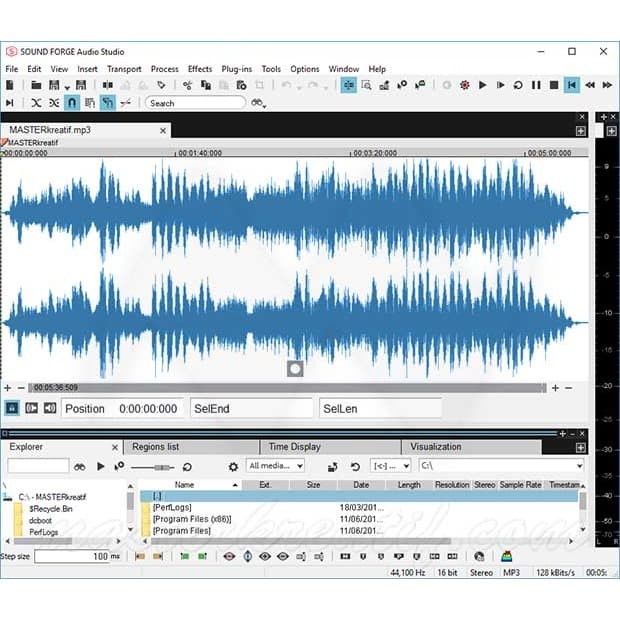Viewport: 620px width, 620px height.
Task: Toggle Loop playback in the transport toolbar
Action: tap(518, 85)
